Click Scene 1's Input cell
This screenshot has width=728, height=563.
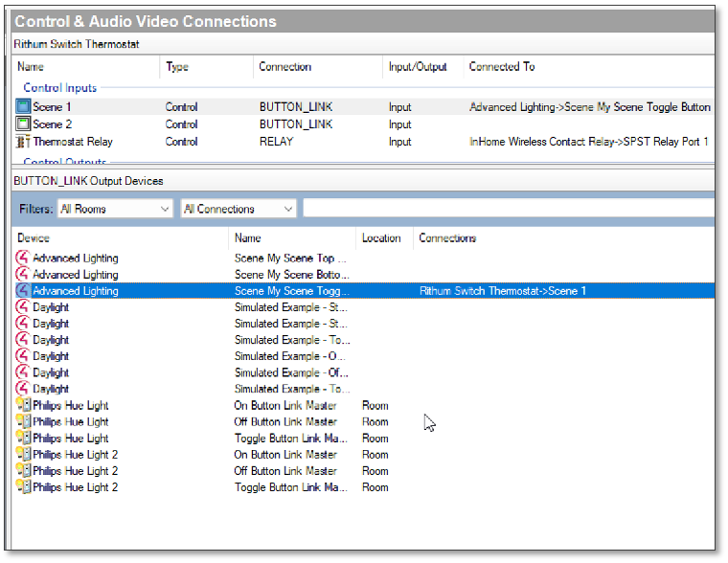coord(400,107)
